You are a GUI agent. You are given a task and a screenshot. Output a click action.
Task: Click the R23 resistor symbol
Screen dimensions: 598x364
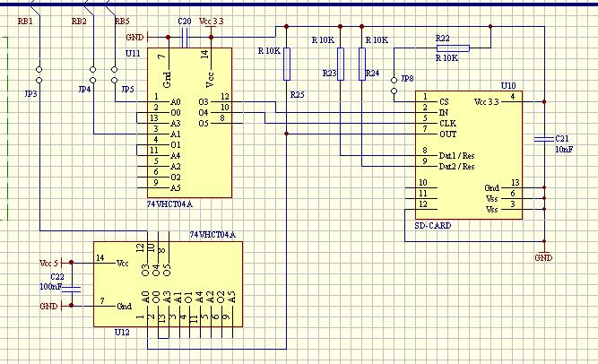pos(341,64)
